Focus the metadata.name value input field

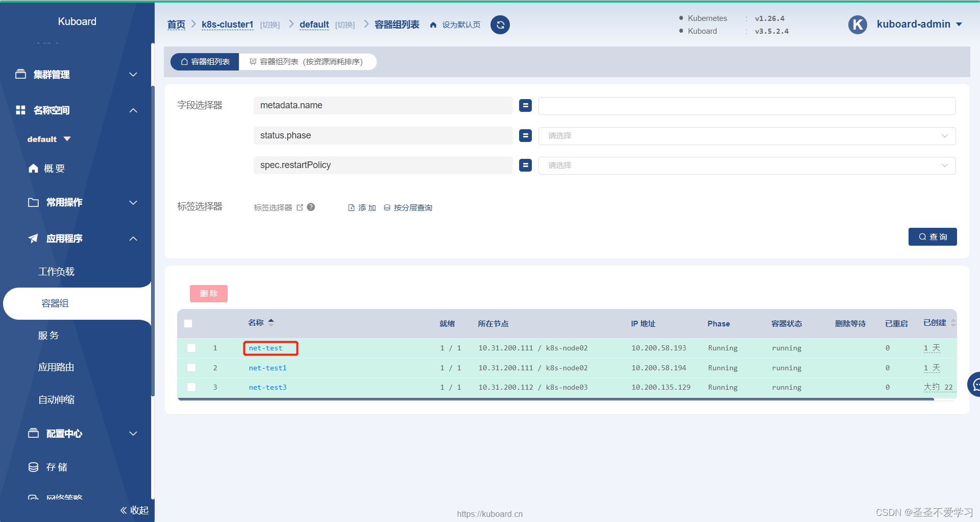coord(747,106)
